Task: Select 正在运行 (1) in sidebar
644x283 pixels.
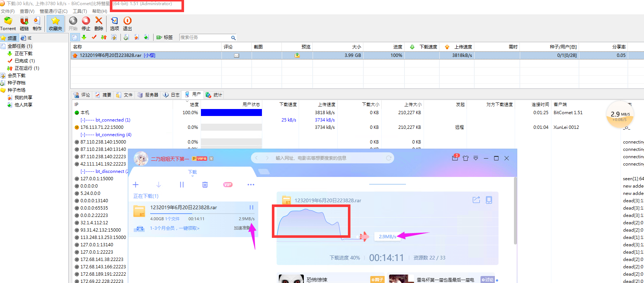Action: (x=26, y=68)
